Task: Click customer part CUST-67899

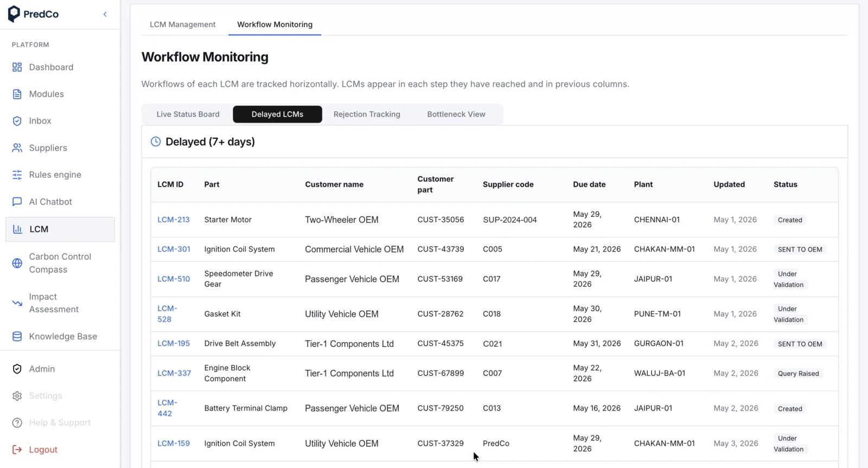Action: click(441, 373)
